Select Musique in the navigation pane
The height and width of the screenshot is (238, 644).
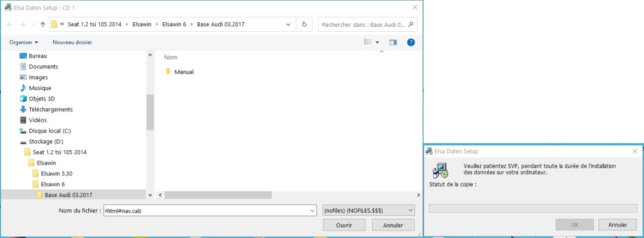tap(40, 88)
